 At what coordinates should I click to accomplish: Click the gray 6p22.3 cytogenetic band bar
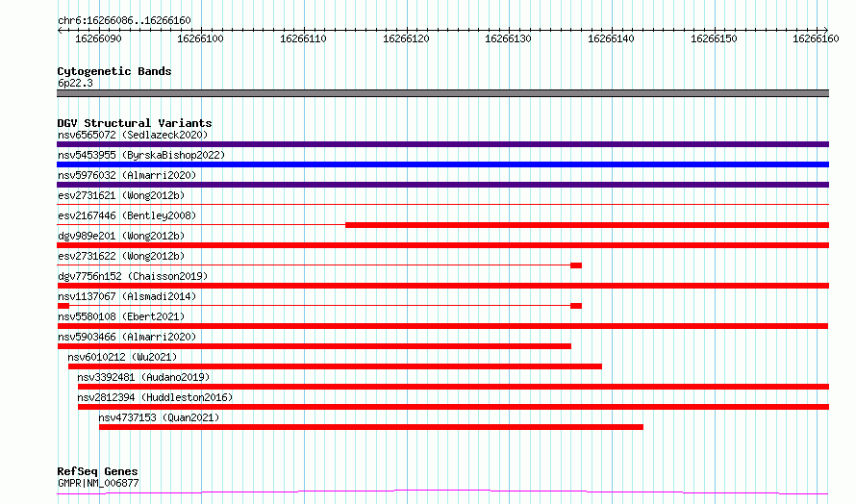tap(442, 93)
